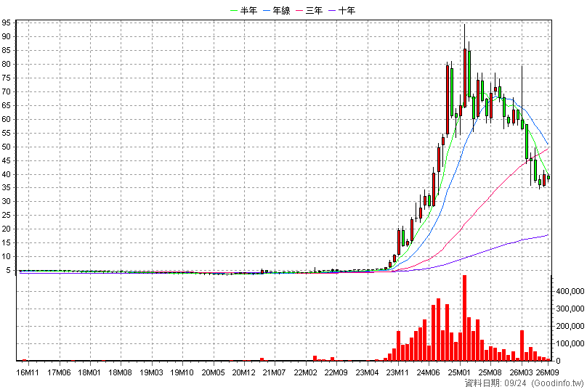Select the 16M11 date label
Image resolution: width=587 pixels, height=392 pixels.
(x=28, y=372)
